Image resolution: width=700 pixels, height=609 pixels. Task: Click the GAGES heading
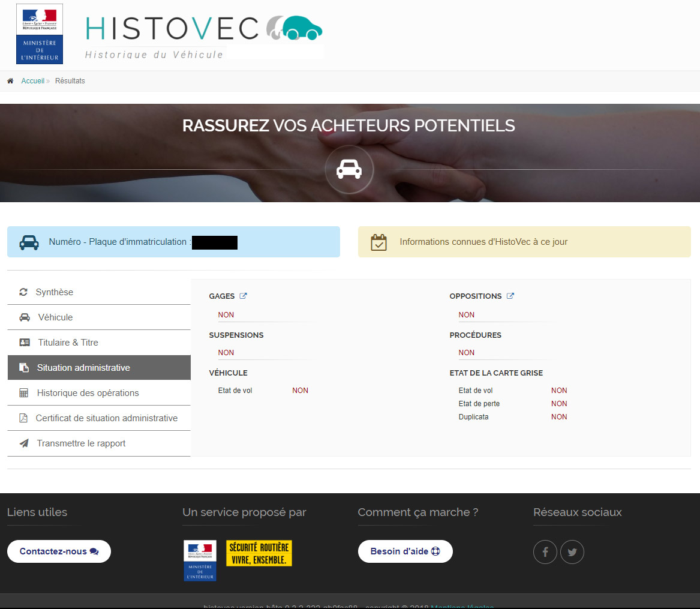click(222, 296)
